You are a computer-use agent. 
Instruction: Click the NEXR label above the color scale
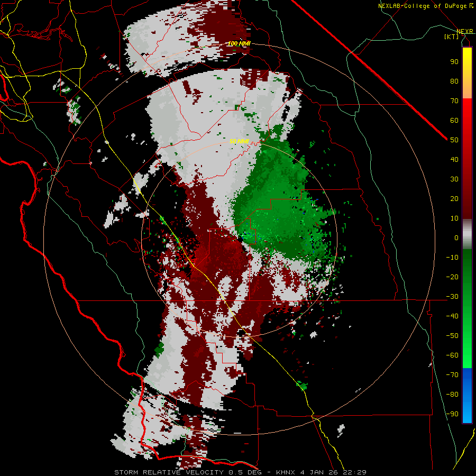(x=465, y=31)
